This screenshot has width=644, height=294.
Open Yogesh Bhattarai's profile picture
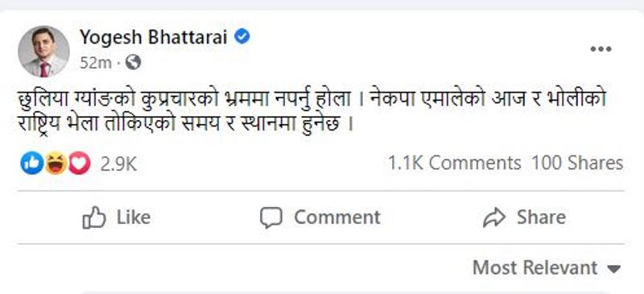click(x=43, y=52)
